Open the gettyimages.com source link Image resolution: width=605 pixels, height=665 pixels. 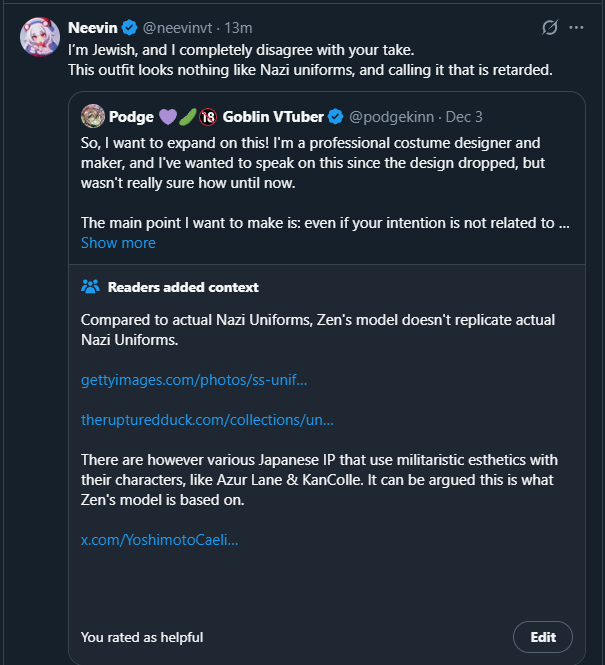tap(194, 380)
